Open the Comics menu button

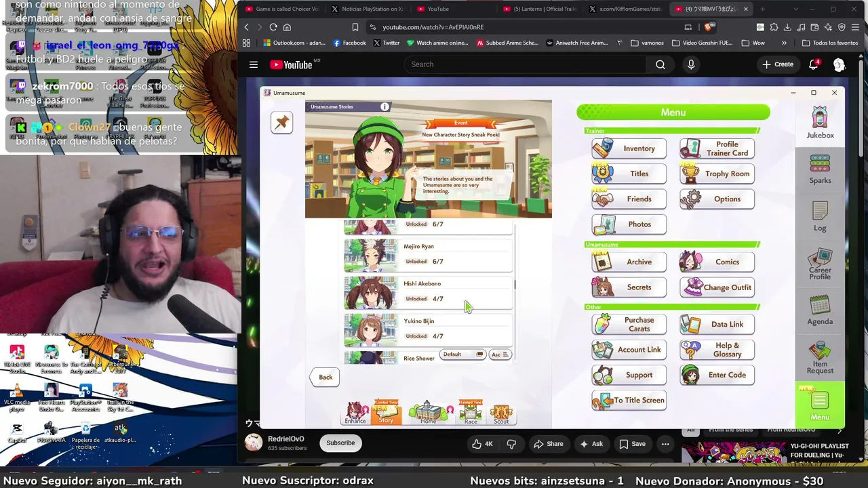[717, 262]
